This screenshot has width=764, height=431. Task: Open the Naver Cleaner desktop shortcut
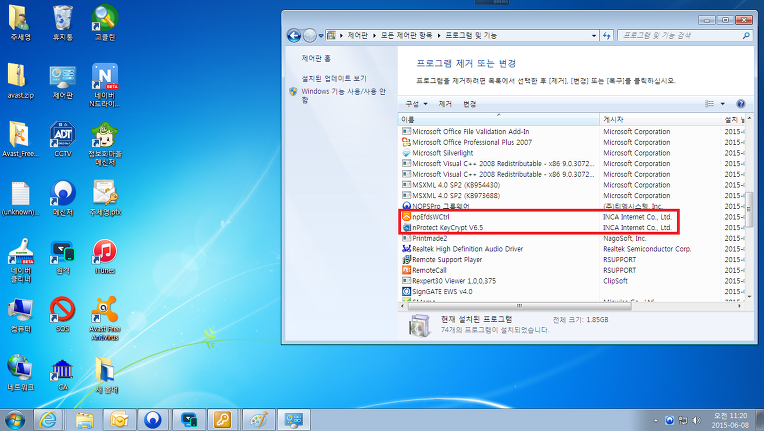[20, 261]
